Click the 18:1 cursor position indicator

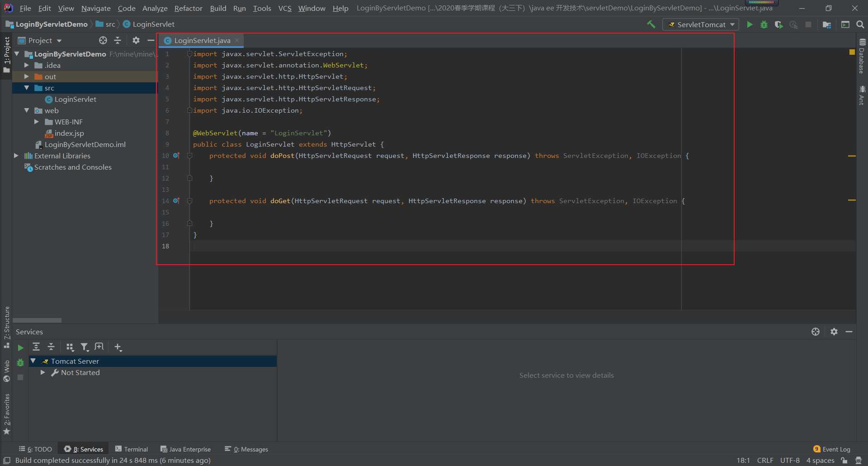tap(743, 461)
